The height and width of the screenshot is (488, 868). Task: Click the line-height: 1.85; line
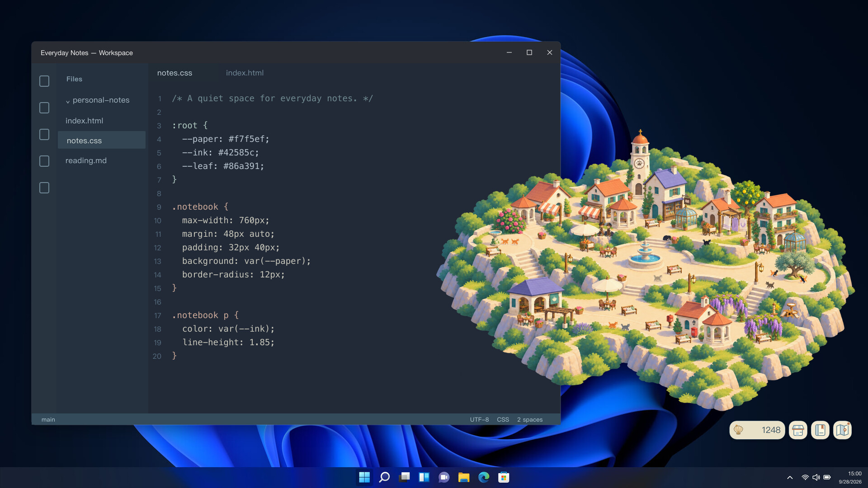(228, 343)
